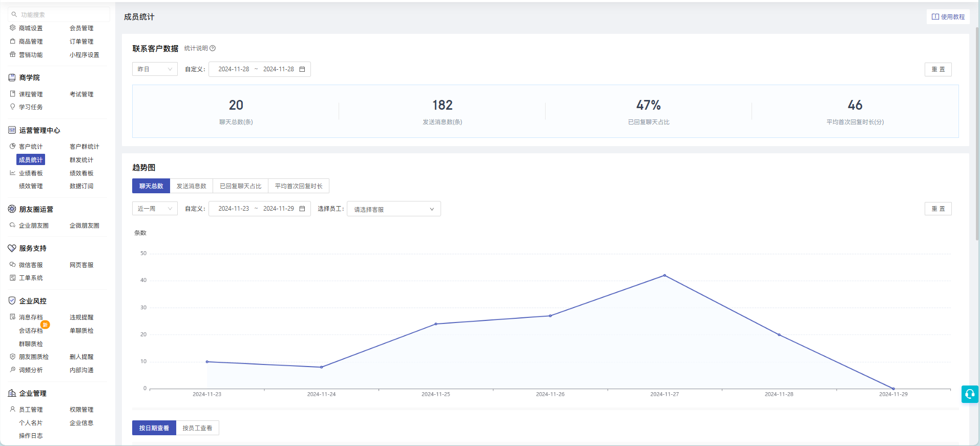Open 数据订阅 in sidebar
The height and width of the screenshot is (446, 980).
pyautogui.click(x=81, y=186)
